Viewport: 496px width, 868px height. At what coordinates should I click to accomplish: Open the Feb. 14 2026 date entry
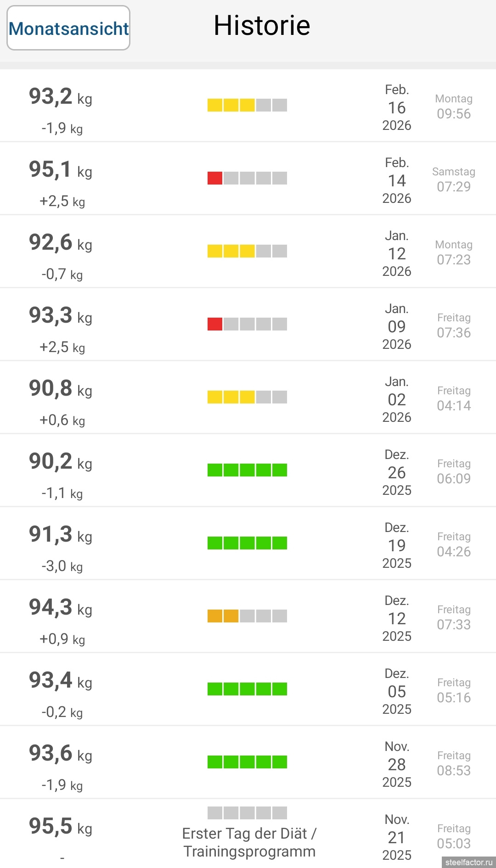[397, 180]
